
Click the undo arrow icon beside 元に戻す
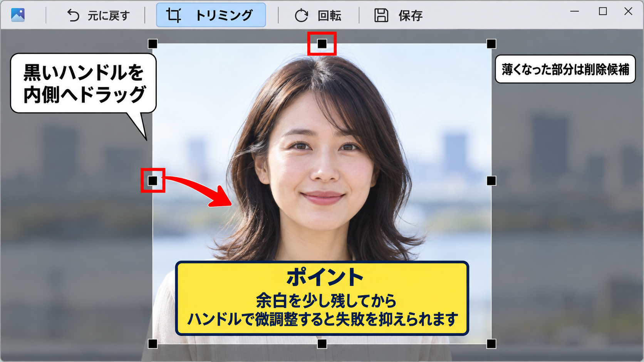pyautogui.click(x=73, y=15)
